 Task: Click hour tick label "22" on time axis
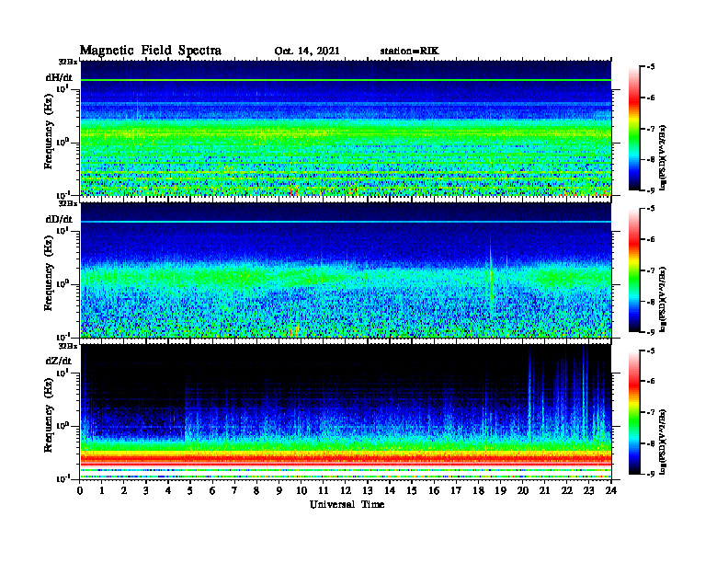tap(566, 490)
